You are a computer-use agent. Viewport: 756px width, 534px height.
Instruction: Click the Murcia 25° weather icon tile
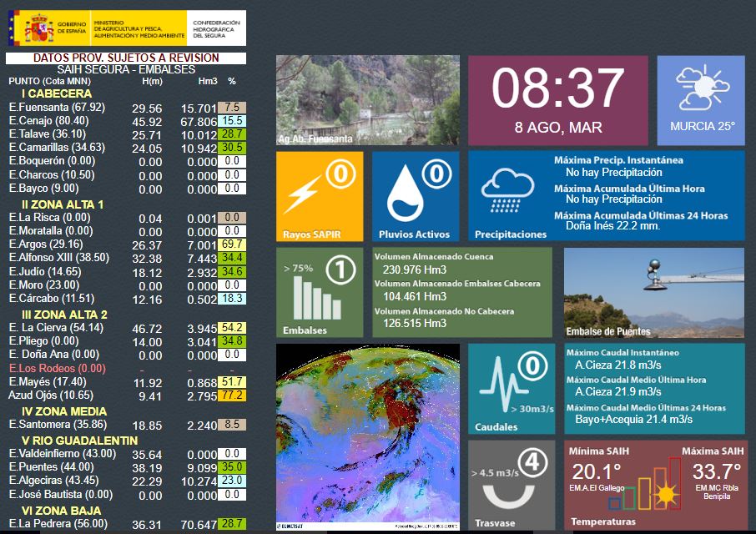(x=701, y=100)
